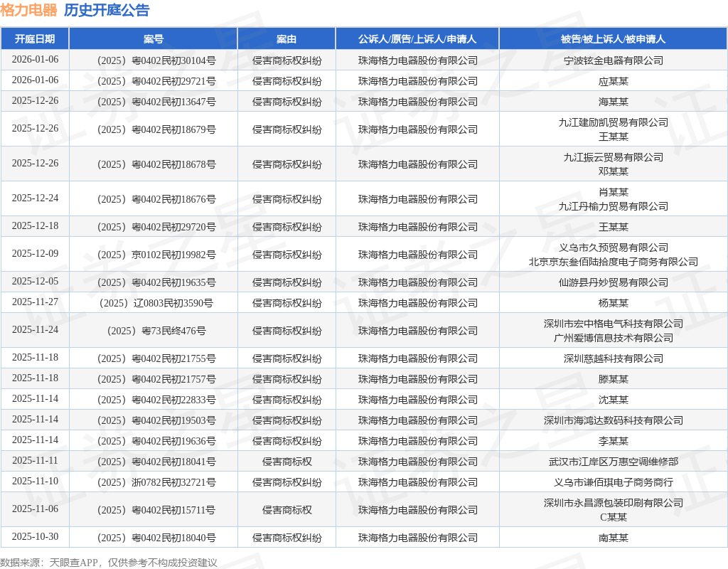Click case number 粤0402民初18678号
Screen dimensions: 728x569
click(x=173, y=164)
